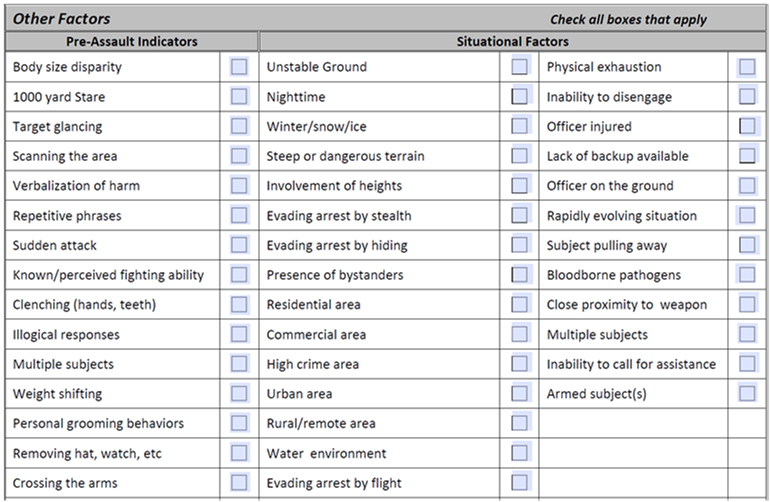Viewport: 770px width, 502px height.
Task: Check the Crossing the arms box
Action: (239, 483)
